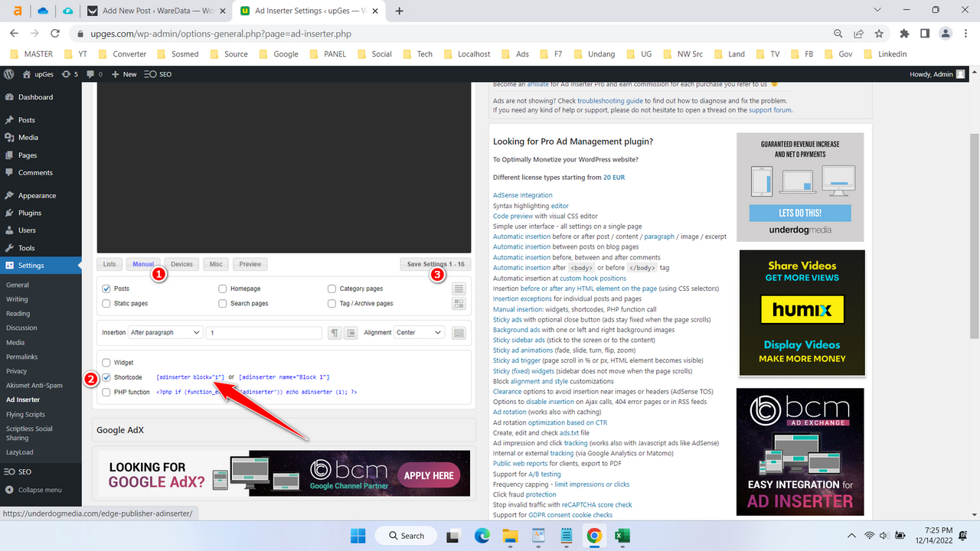Click the Save Settings 1 - 16 button
This screenshot has height=551, width=980.
tap(436, 263)
